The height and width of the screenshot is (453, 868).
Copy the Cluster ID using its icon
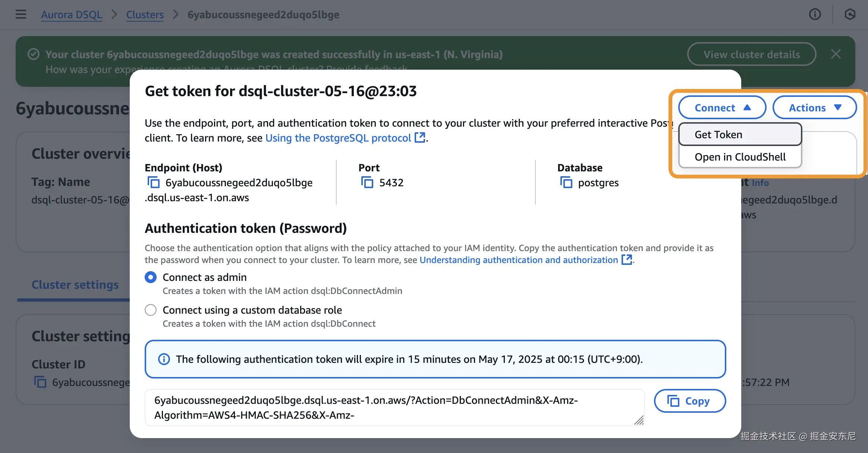point(40,382)
